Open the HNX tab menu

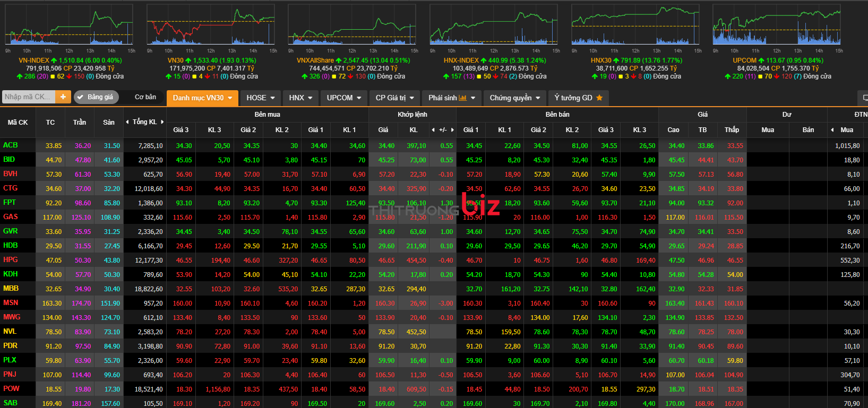(x=300, y=98)
